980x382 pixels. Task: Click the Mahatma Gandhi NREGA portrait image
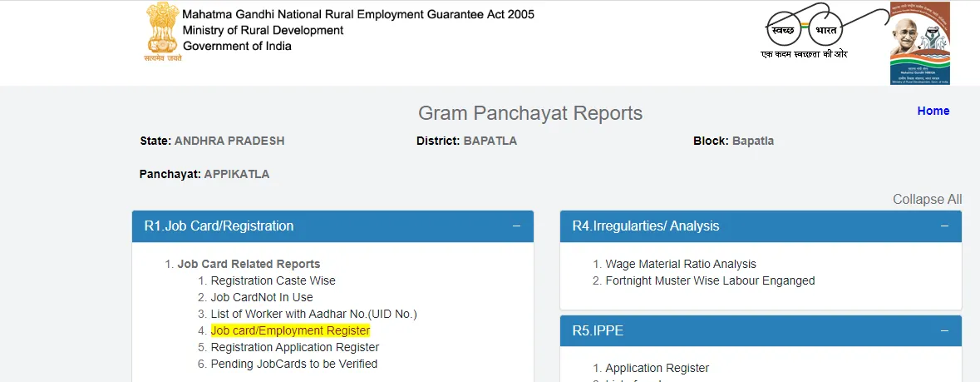tap(920, 43)
